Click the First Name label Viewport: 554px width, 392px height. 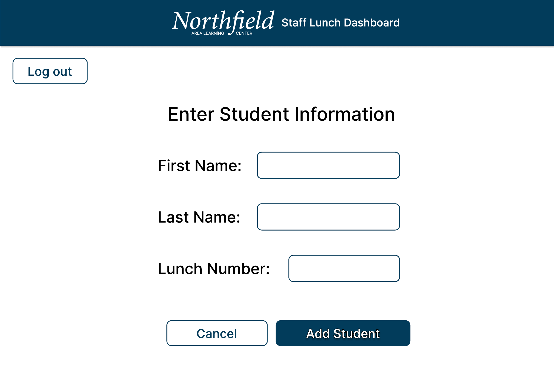tap(199, 166)
